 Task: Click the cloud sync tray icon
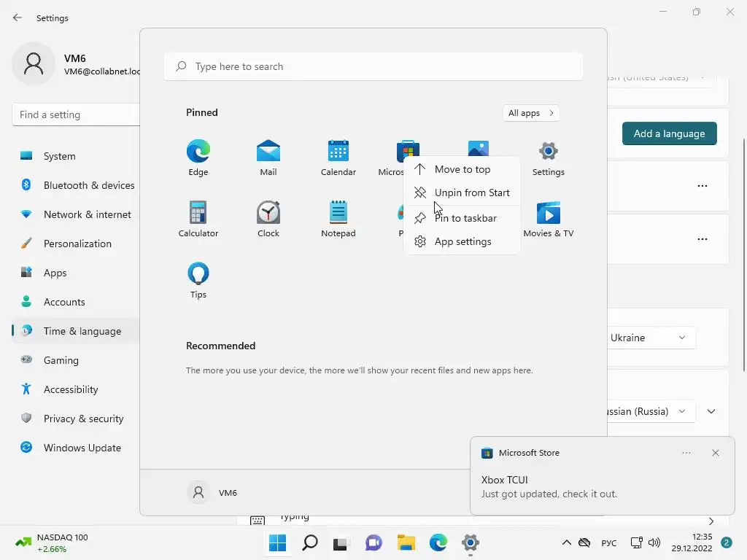[x=584, y=542]
